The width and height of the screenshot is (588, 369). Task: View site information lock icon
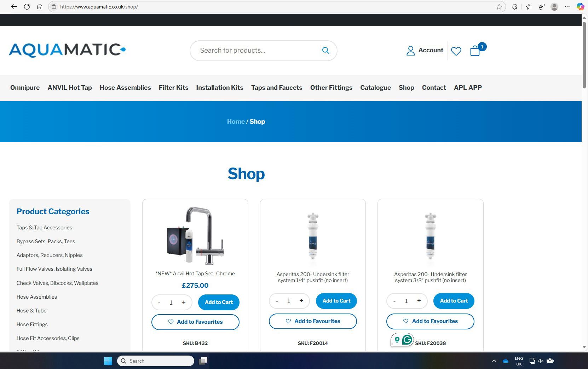pyautogui.click(x=54, y=7)
